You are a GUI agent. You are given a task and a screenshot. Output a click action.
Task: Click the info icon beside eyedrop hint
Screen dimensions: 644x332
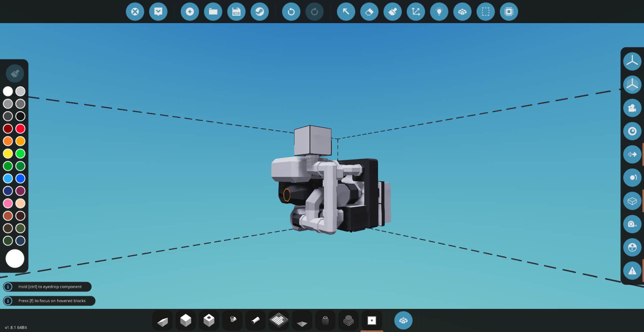(x=8, y=287)
